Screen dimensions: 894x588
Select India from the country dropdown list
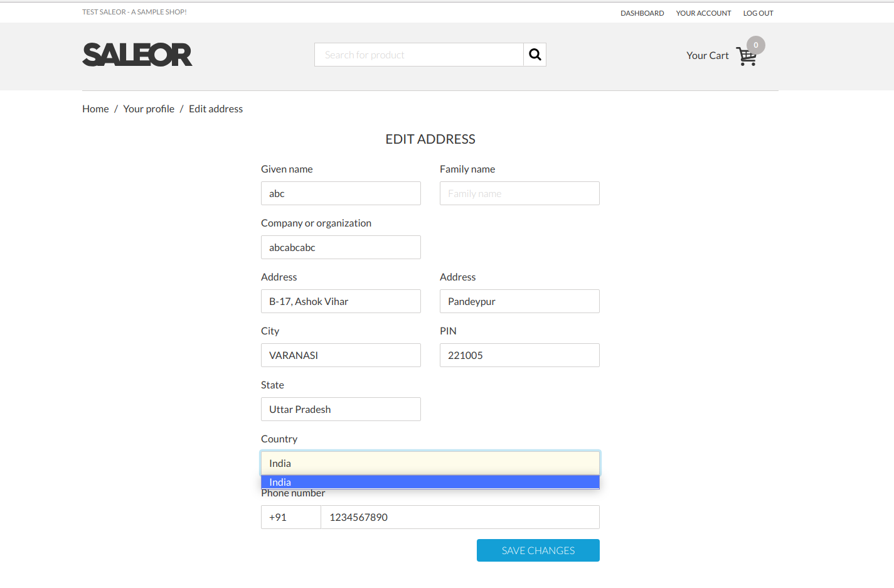coord(430,482)
